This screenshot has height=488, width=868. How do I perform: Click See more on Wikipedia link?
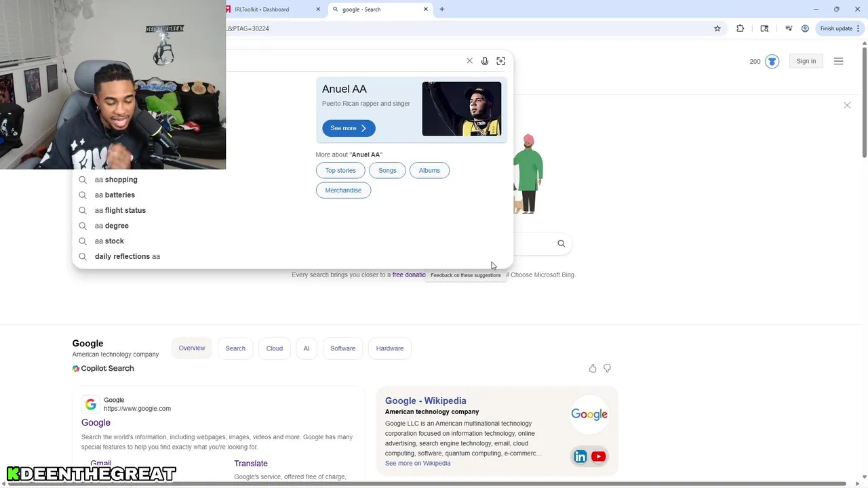click(418, 464)
